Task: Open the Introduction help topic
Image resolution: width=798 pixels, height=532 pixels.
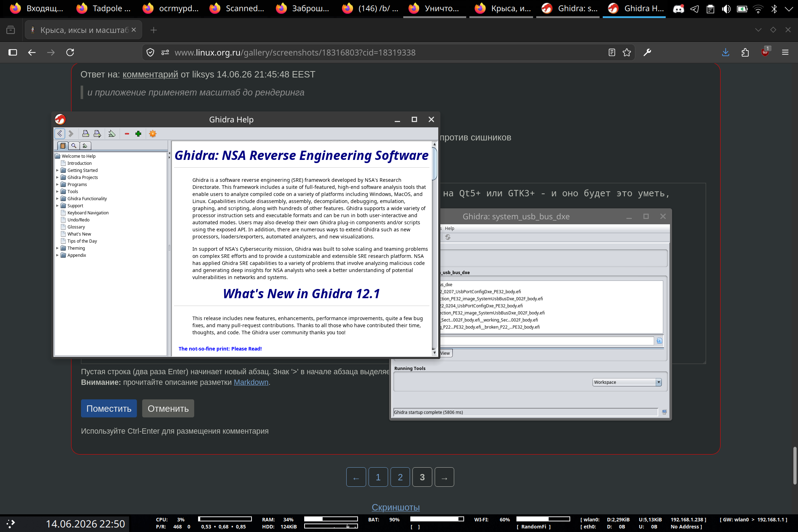Action: 80,163
